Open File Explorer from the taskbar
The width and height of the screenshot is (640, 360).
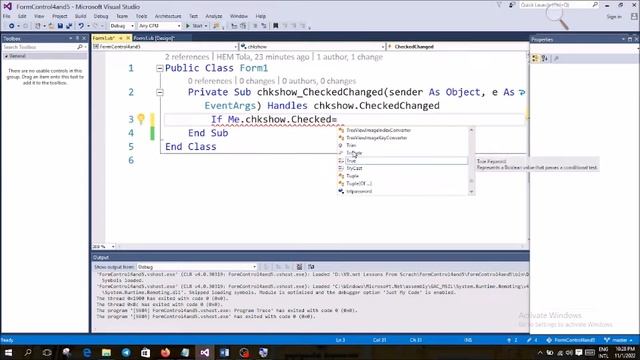(107, 352)
